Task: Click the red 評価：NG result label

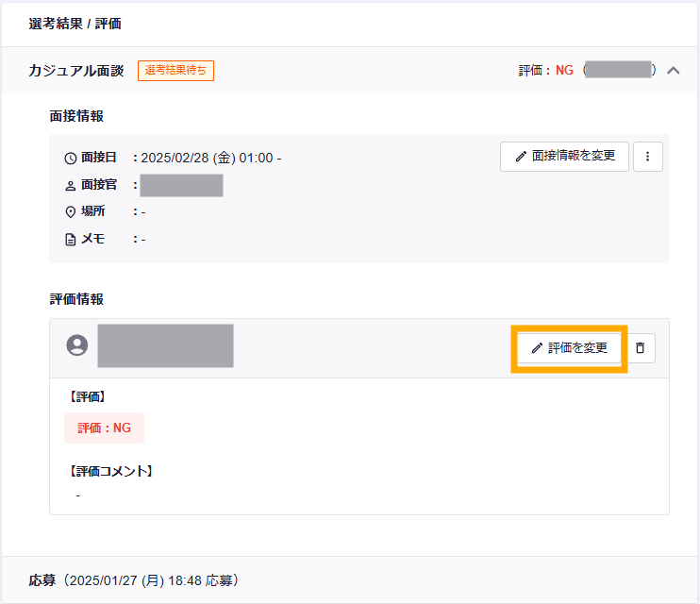Action: 104,428
